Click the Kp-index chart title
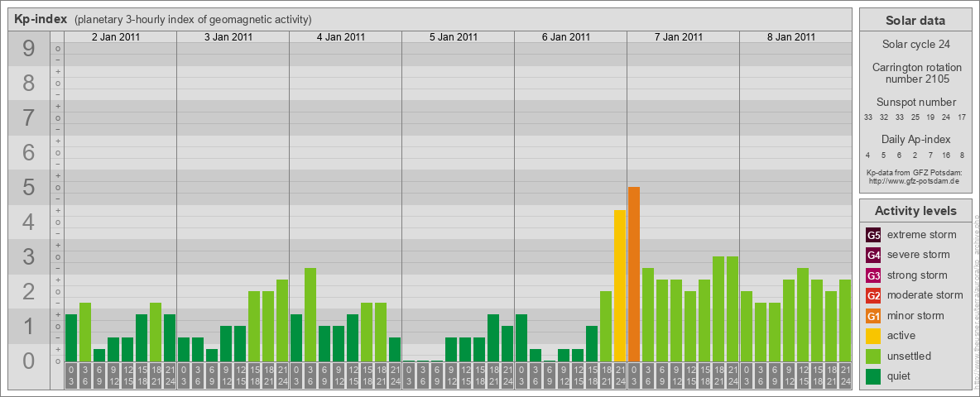Screen dimensions: 980x397 pos(41,19)
